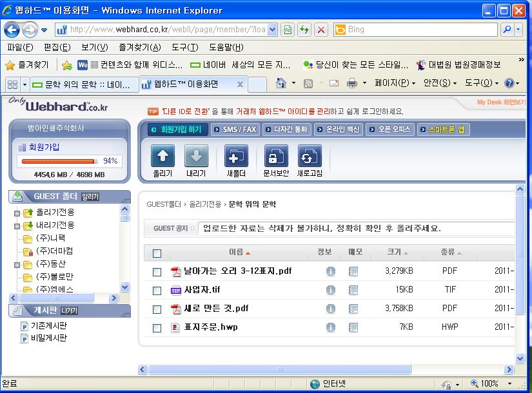Screen dimensions: 532x393
Task: Refresh the file list with 새로고침 icon
Action: (x=310, y=157)
